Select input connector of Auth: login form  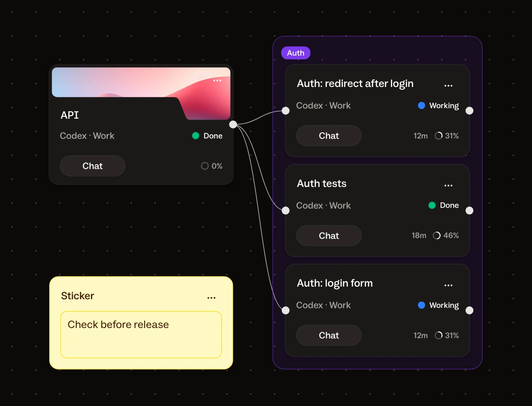pos(286,310)
